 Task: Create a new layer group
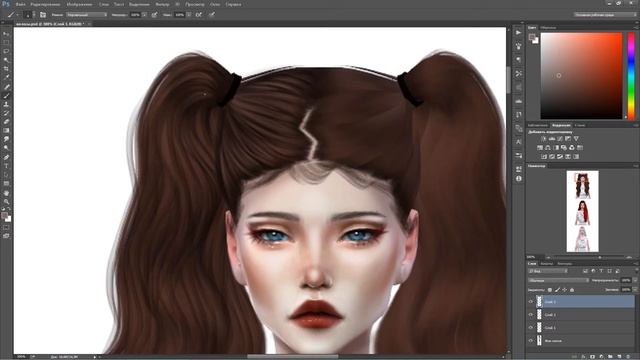tap(610, 357)
